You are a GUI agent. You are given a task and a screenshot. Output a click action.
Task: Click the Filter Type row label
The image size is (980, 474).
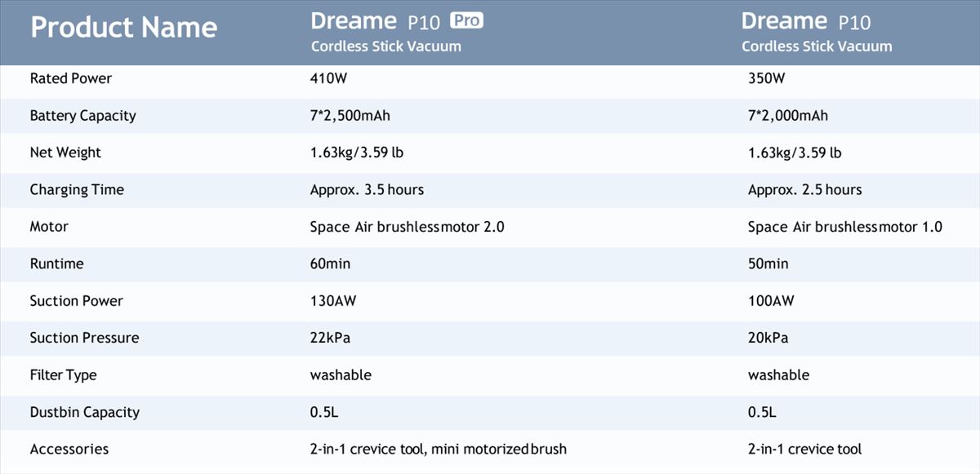[x=63, y=375]
